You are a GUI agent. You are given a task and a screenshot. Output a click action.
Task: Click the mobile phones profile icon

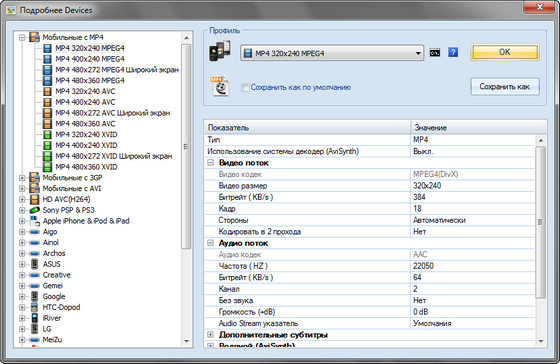pyautogui.click(x=220, y=51)
